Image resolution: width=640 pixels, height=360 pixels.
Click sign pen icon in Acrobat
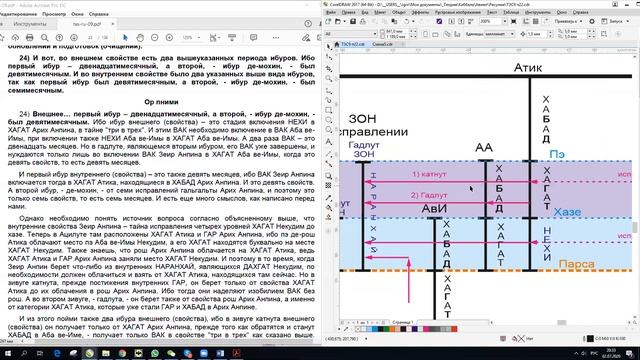[x=306, y=38]
